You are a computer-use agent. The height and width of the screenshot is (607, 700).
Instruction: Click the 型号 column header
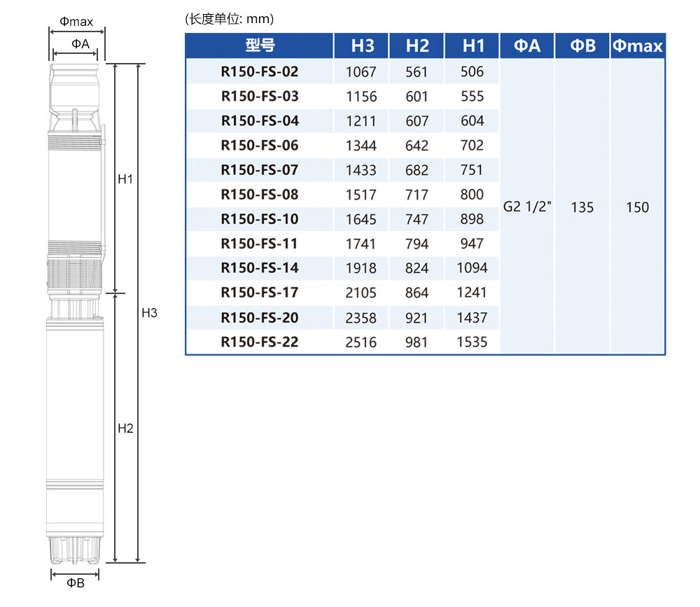click(260, 46)
